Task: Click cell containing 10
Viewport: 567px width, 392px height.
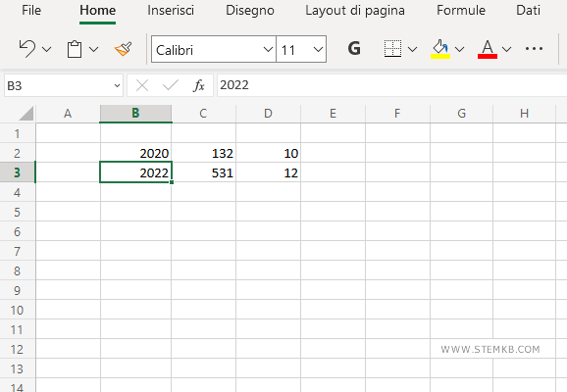Action: 269,153
